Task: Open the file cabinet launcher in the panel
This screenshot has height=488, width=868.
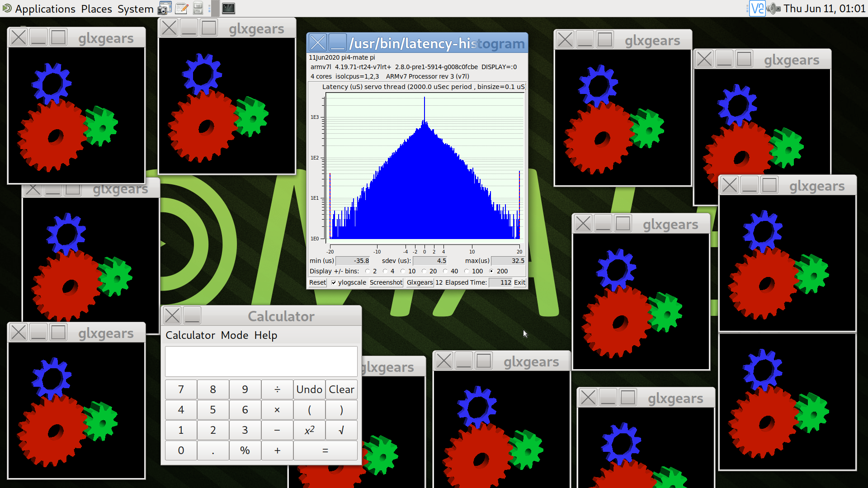Action: (x=198, y=8)
